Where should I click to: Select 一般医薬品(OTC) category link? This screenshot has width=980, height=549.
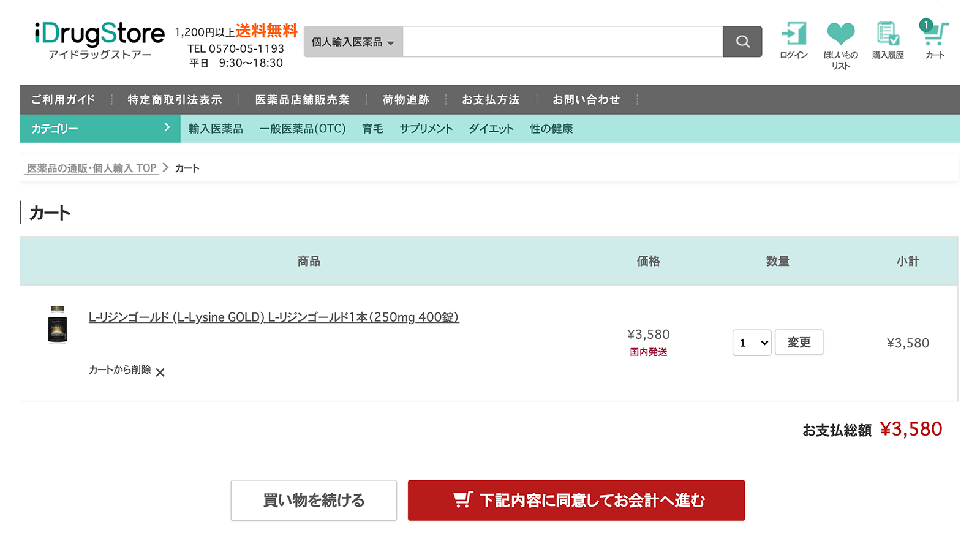(303, 129)
